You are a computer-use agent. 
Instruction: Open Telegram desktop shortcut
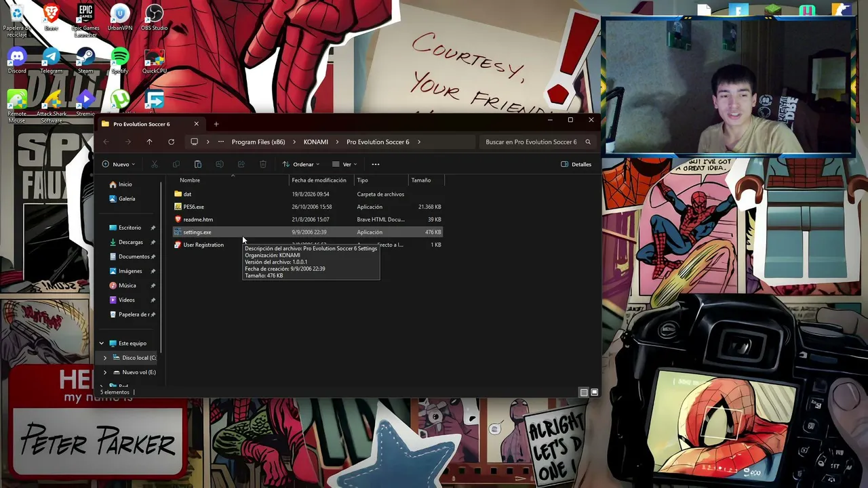pyautogui.click(x=51, y=60)
